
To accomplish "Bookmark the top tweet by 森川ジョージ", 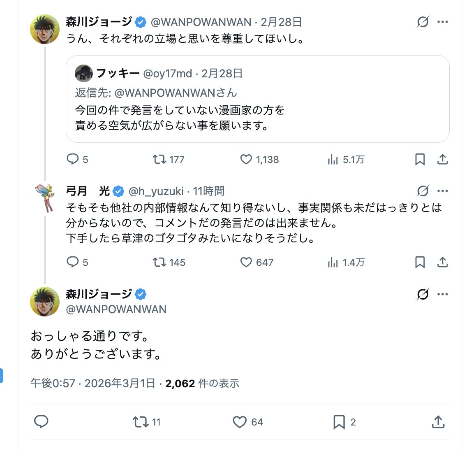I will pyautogui.click(x=420, y=159).
